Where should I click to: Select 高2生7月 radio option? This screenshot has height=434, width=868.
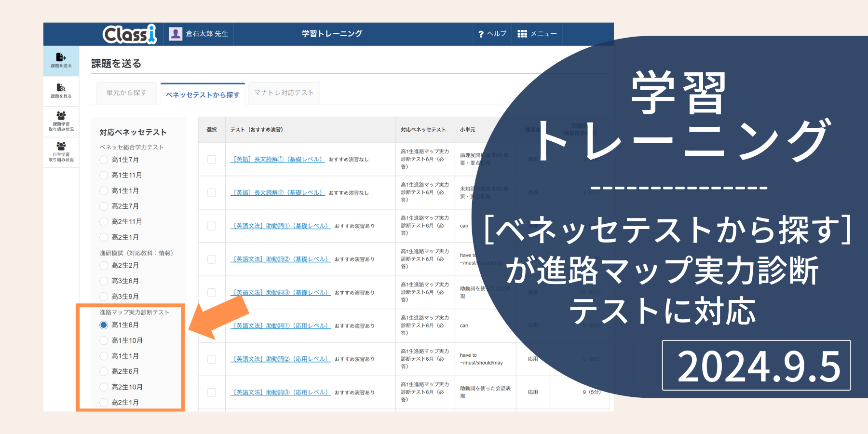point(104,206)
